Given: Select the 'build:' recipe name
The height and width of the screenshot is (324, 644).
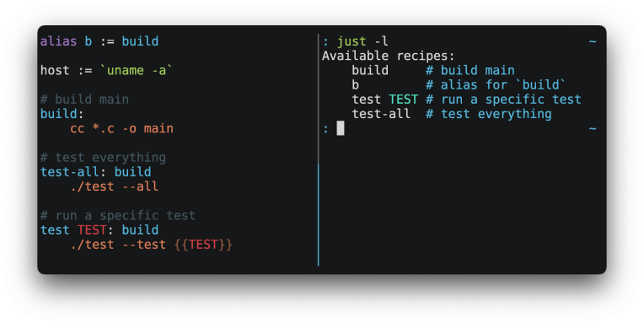Looking at the screenshot, I should tap(62, 114).
